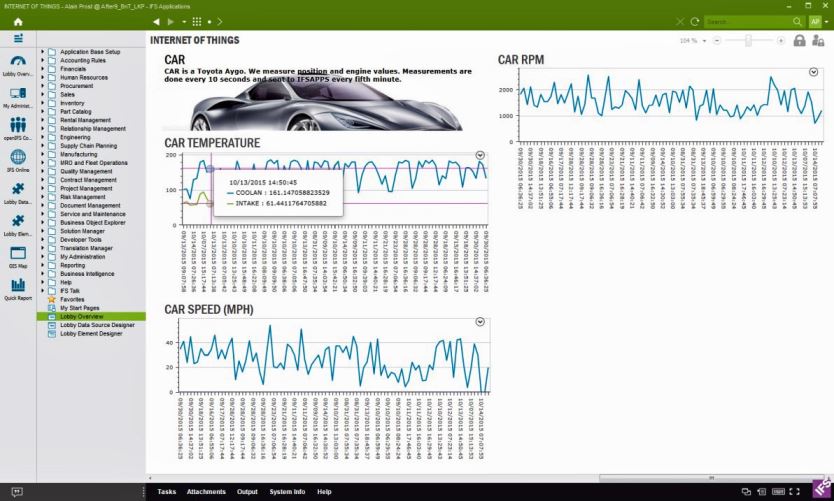834x501 pixels.
Task: Click the stop (X) icon near search
Action: (680, 22)
